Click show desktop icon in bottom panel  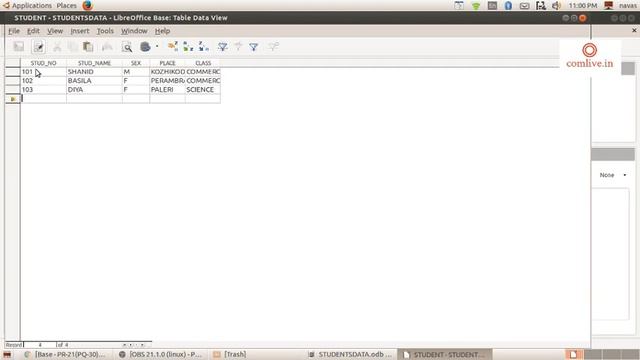click(x=7, y=354)
